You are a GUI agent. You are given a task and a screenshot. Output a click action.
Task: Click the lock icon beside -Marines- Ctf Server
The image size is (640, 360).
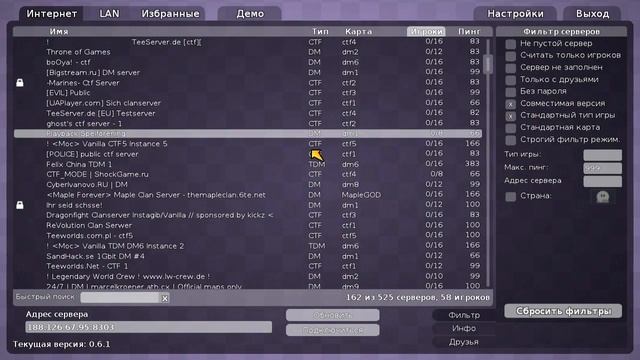pyautogui.click(x=20, y=83)
